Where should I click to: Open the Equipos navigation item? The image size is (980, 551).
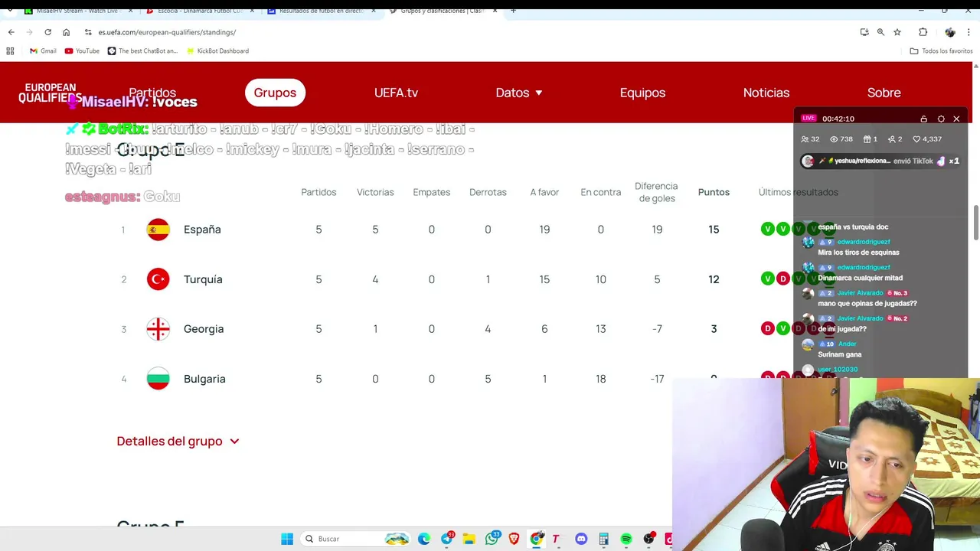click(642, 93)
